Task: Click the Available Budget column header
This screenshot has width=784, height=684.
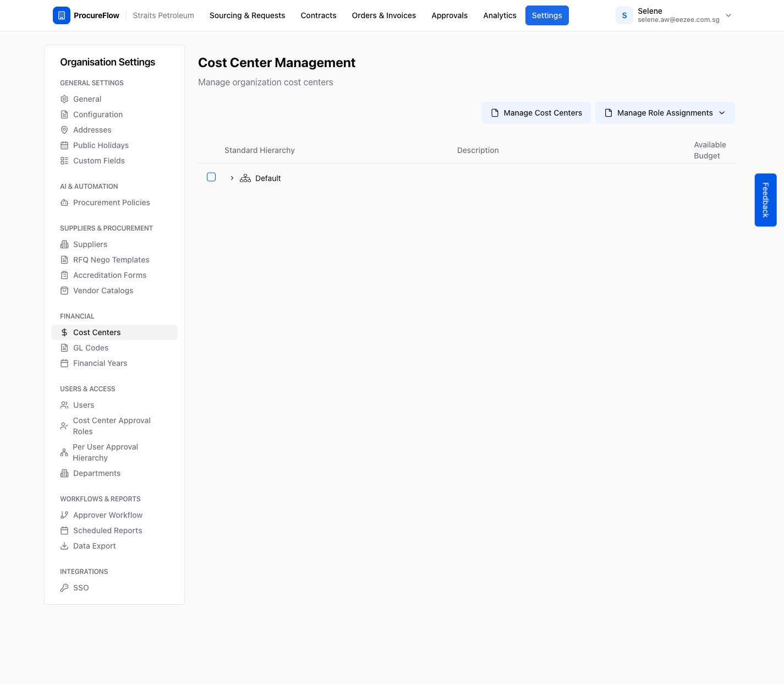Action: point(710,150)
